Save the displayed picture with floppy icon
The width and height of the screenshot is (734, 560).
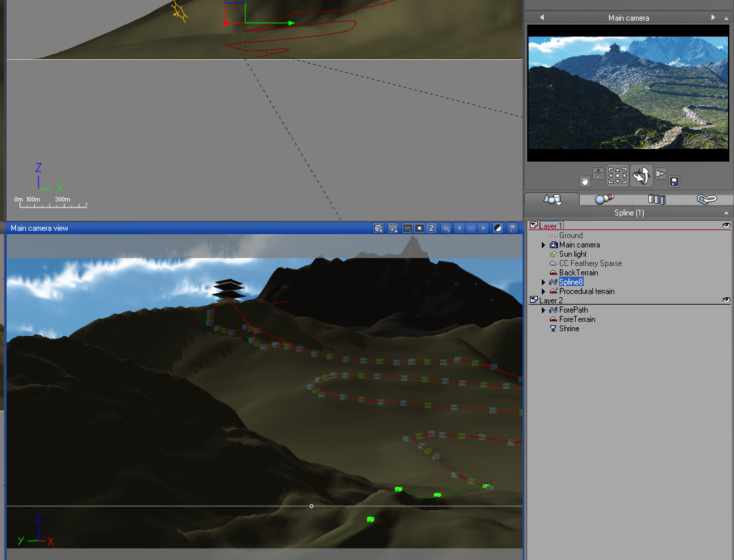[x=513, y=228]
